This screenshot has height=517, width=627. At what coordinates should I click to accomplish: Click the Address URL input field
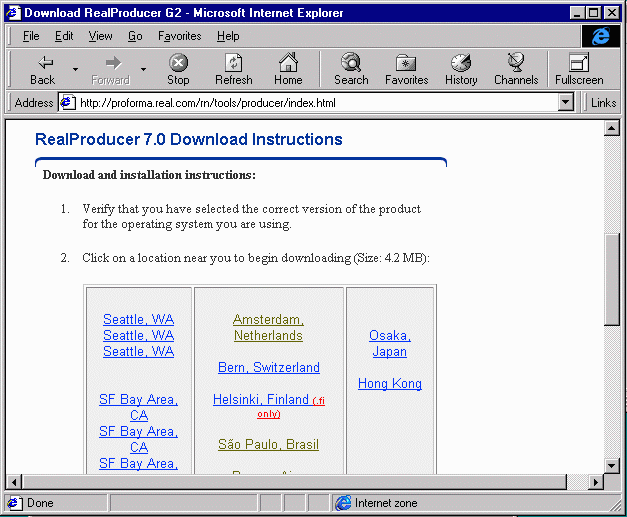[x=310, y=102]
